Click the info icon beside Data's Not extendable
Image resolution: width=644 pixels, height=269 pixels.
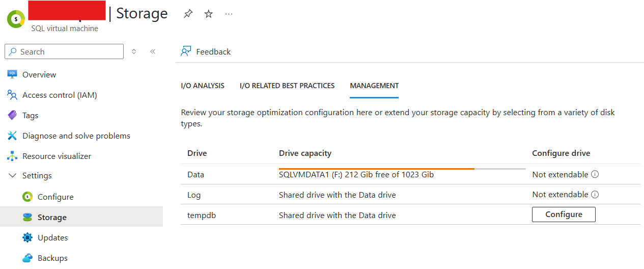pos(595,174)
